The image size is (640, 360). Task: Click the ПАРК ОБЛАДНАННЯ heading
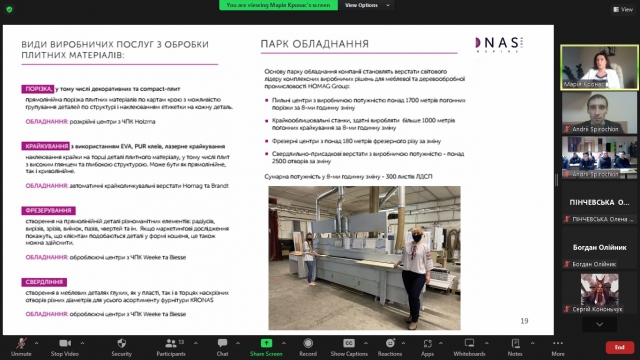pos(315,44)
